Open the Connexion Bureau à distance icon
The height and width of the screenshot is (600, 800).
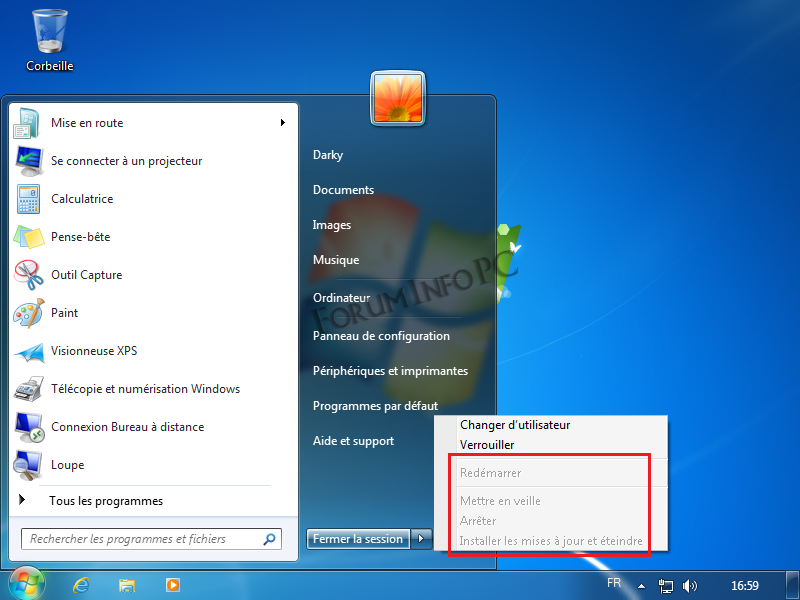point(29,427)
